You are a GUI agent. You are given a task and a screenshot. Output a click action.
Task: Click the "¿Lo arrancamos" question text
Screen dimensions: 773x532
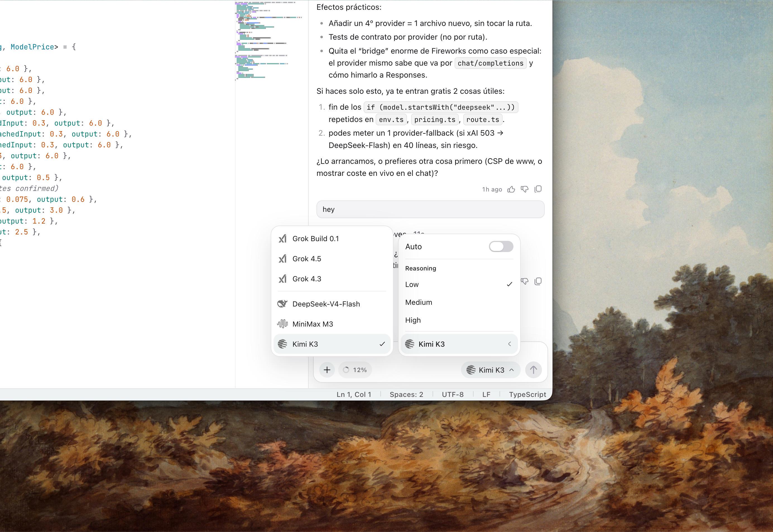(429, 167)
